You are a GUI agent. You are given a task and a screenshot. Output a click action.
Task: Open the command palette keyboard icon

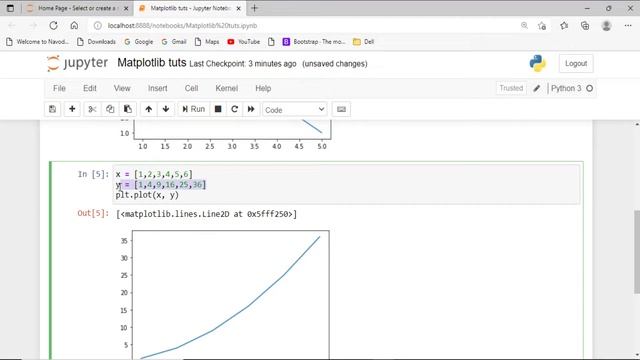tap(341, 109)
